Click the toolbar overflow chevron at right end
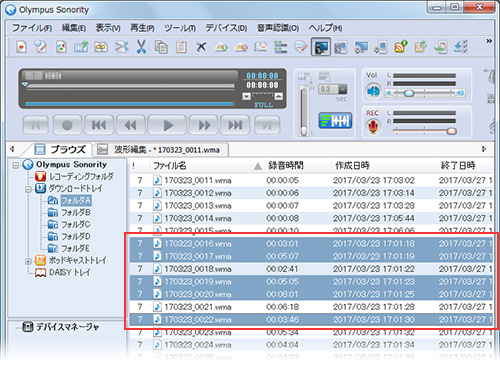 [x=489, y=41]
